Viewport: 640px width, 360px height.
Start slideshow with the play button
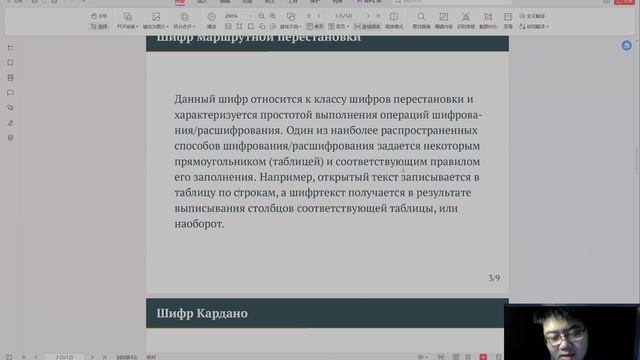pyautogui.click(x=211, y=21)
